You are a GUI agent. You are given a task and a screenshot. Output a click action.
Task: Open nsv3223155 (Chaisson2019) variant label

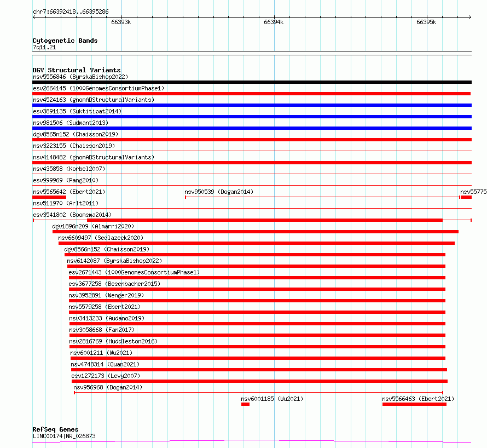(x=74, y=146)
